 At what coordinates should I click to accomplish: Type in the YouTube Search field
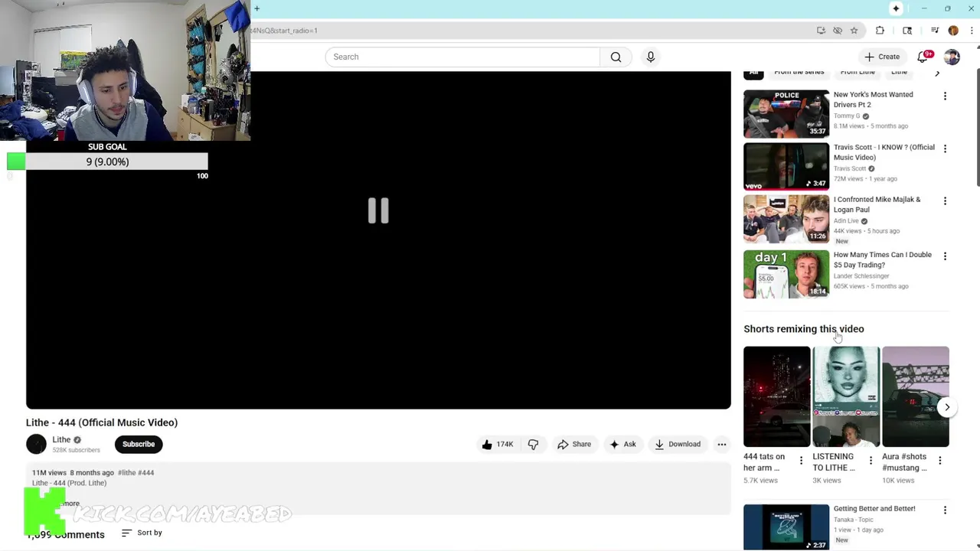462,57
